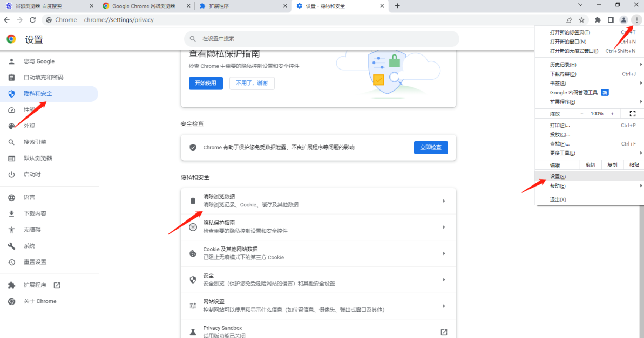Click the power icon beside 启动时
Viewport: 644px width, 338px height.
(11, 174)
